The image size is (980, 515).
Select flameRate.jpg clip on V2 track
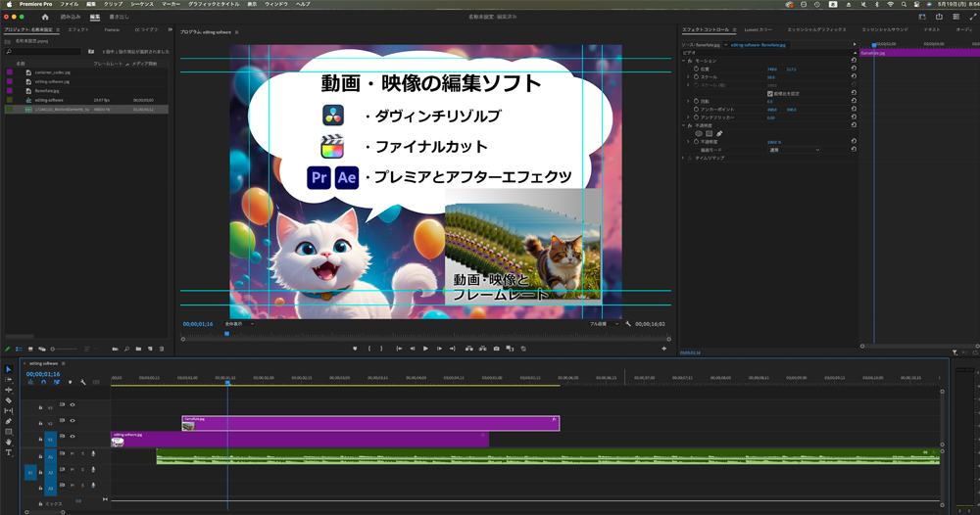(x=370, y=423)
